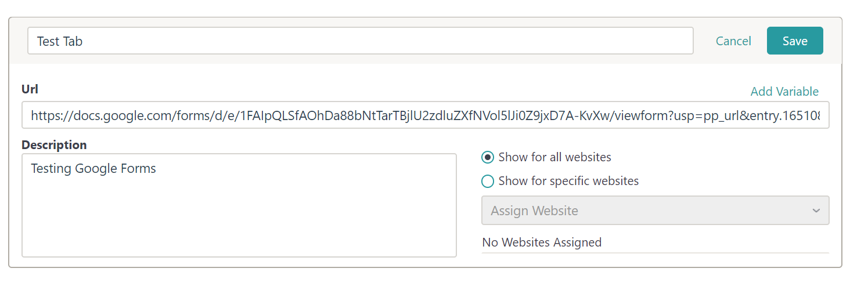
Task: Click the Description field label
Action: click(x=54, y=145)
